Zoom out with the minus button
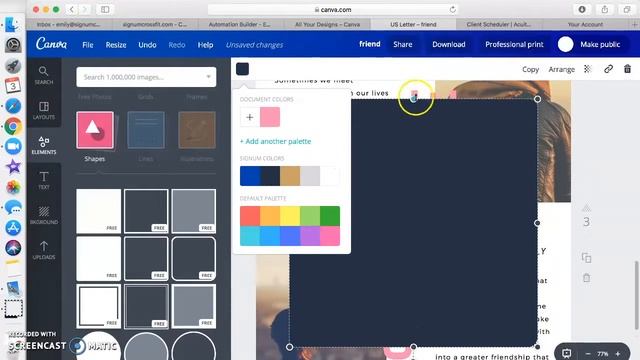This screenshot has width=640, height=360. [x=588, y=353]
